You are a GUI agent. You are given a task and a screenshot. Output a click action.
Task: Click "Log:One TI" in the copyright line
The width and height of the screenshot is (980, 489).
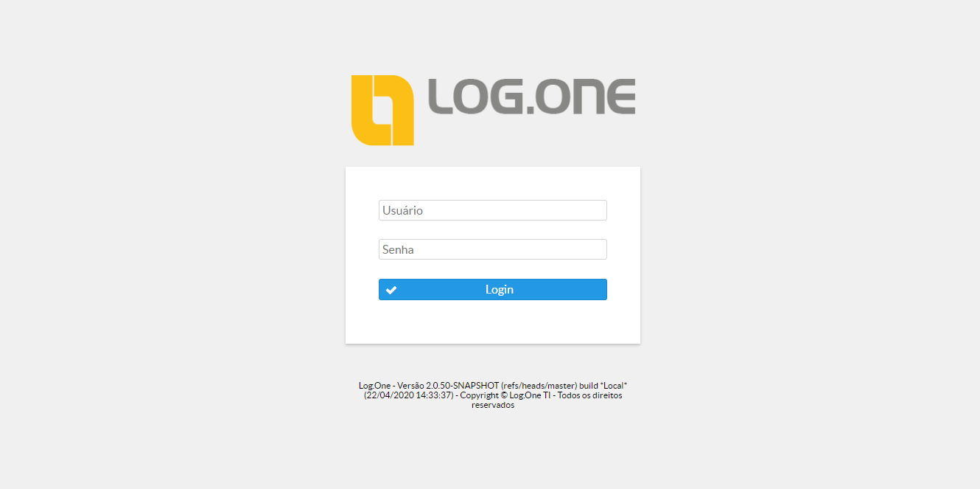(x=530, y=395)
